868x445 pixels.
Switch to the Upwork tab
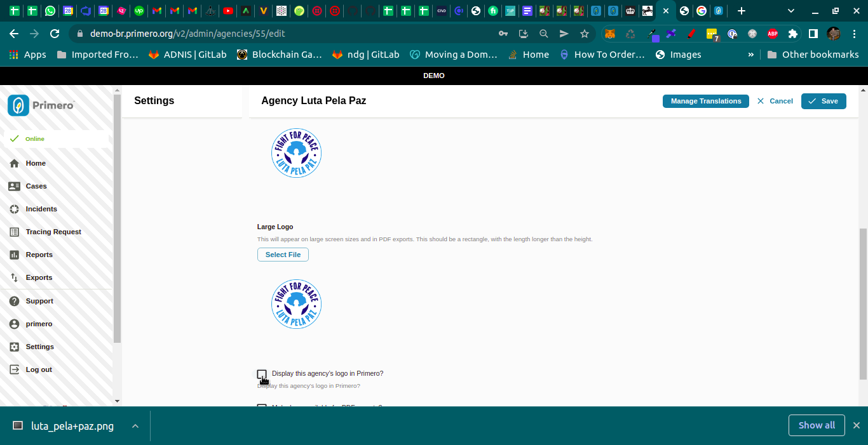pos(139,11)
